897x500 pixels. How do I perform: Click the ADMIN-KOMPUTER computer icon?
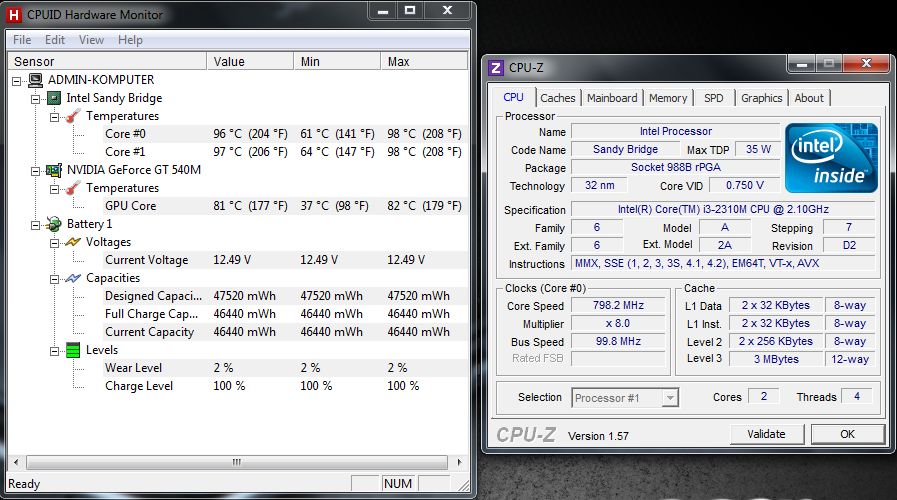point(35,80)
